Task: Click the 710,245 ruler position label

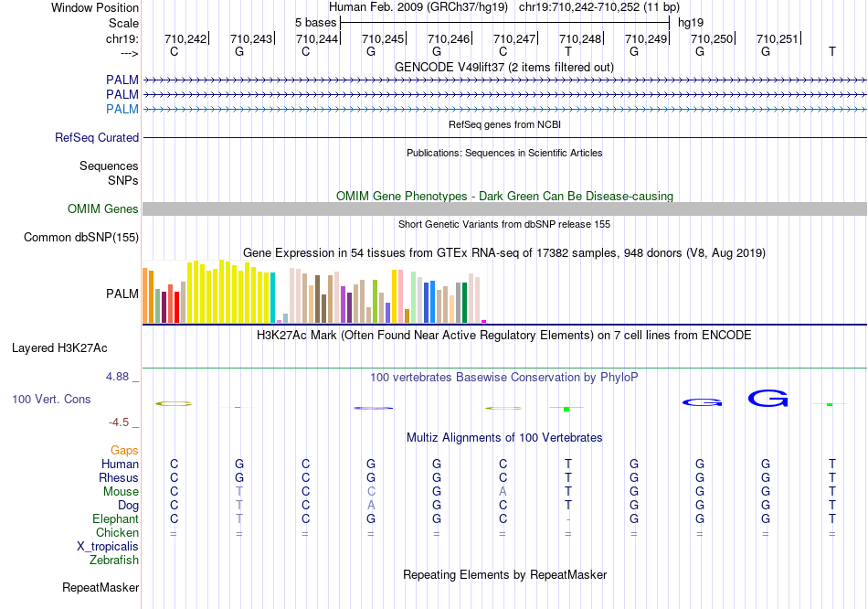Action: pyautogui.click(x=383, y=38)
